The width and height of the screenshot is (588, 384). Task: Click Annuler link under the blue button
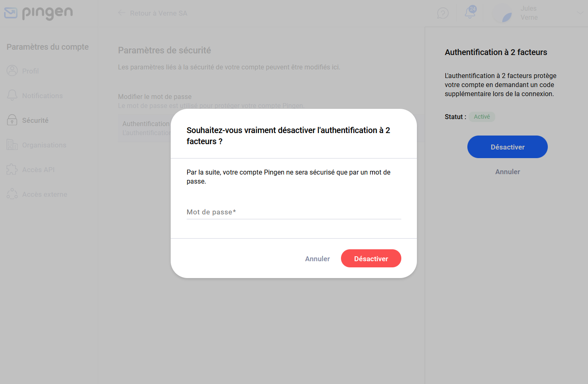pos(508,172)
